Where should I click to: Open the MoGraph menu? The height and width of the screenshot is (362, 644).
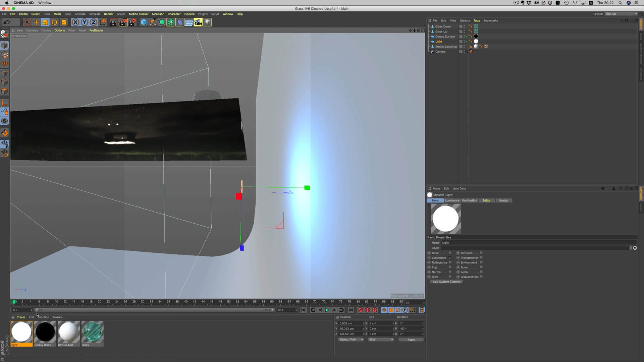point(158,14)
